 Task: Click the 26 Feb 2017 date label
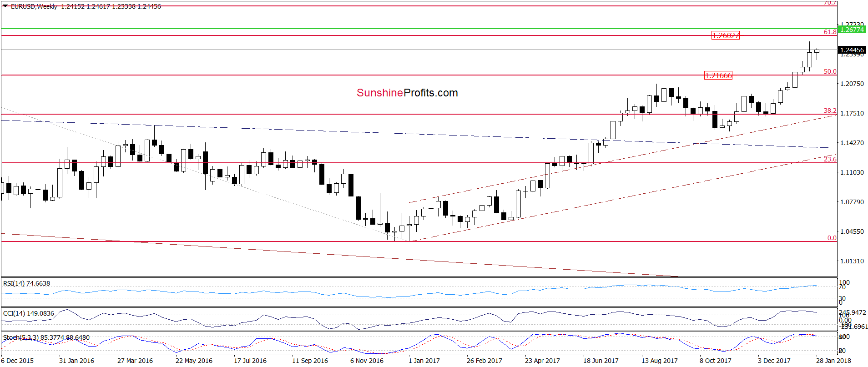click(484, 361)
